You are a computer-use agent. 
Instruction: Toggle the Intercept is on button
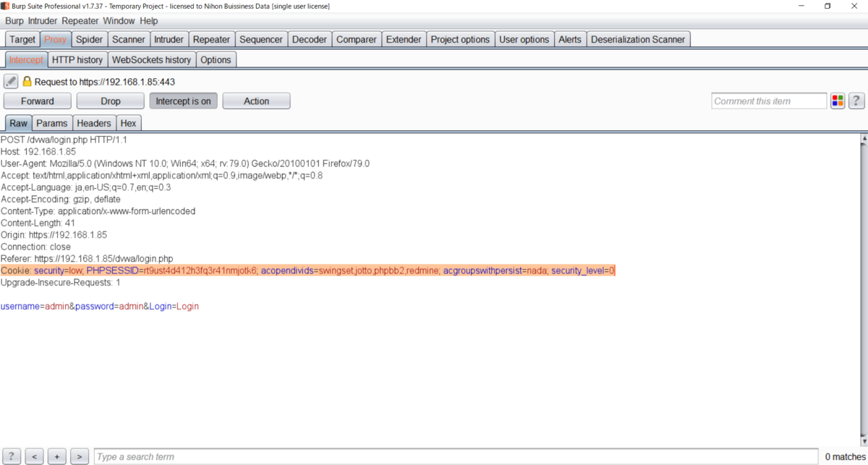[183, 101]
